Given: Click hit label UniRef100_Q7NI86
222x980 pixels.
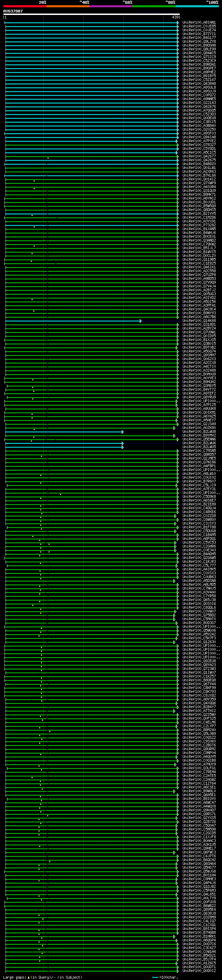Looking at the screenshot, I should [199, 462].
